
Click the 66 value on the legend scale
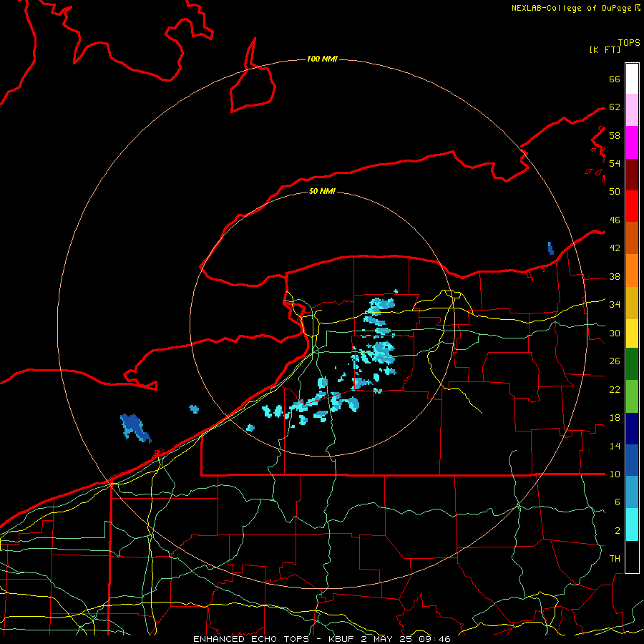point(615,79)
